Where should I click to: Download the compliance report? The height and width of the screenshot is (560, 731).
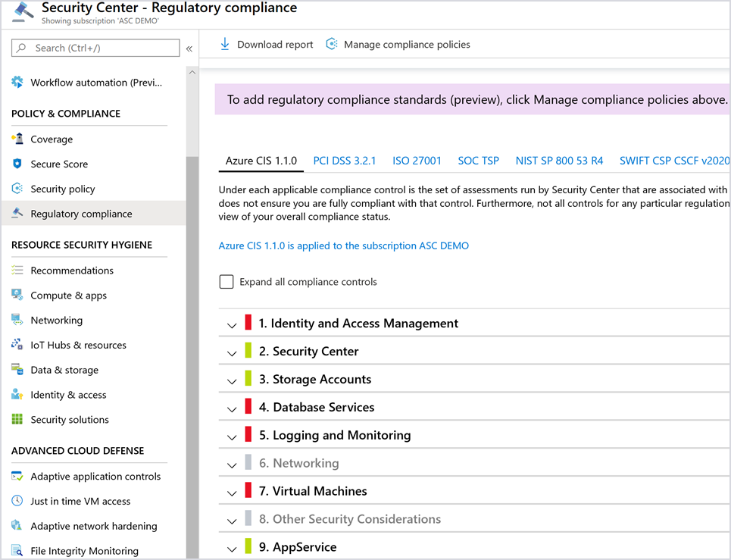tap(265, 44)
